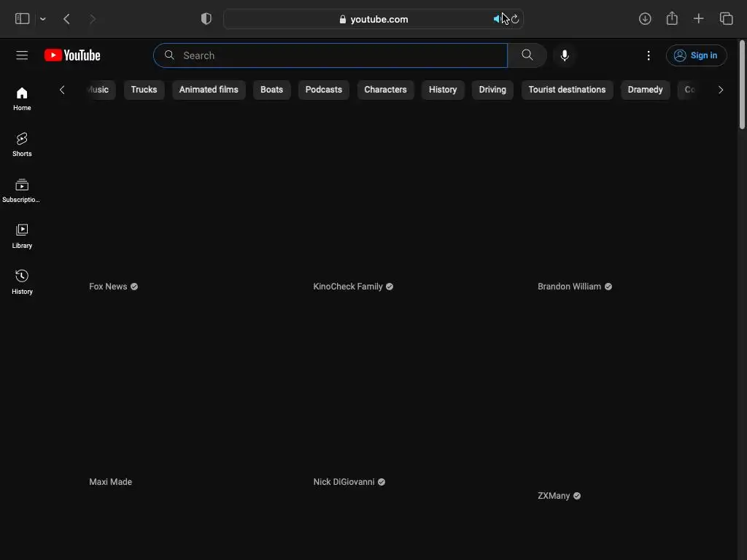Focus the YouTube Search field
Image resolution: width=747 pixels, height=560 pixels.
pos(330,55)
